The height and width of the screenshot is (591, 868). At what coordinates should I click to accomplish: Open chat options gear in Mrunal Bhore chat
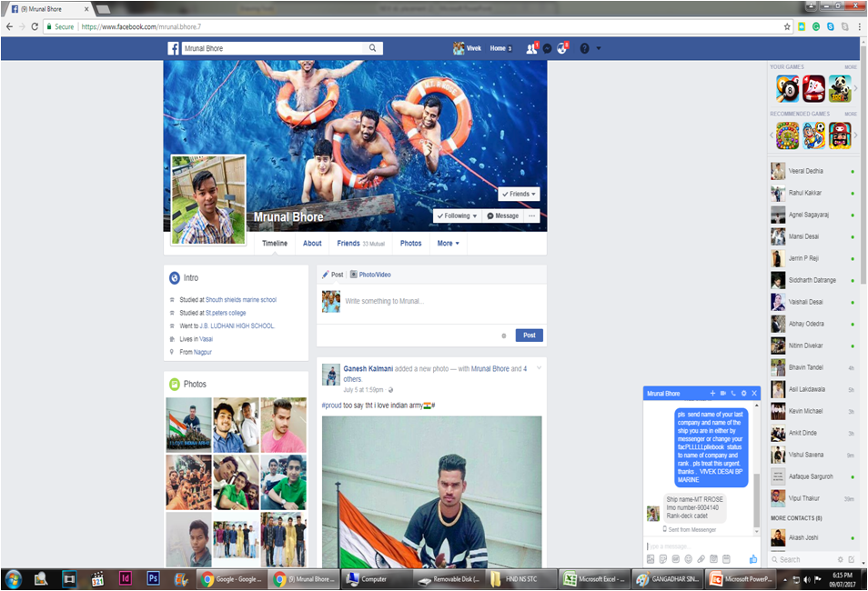[x=744, y=394]
